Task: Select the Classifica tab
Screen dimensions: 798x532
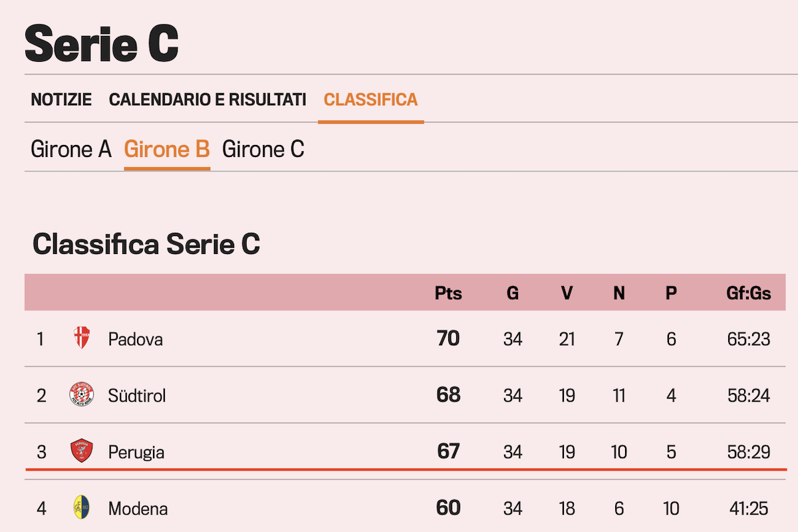Action: pyautogui.click(x=370, y=100)
